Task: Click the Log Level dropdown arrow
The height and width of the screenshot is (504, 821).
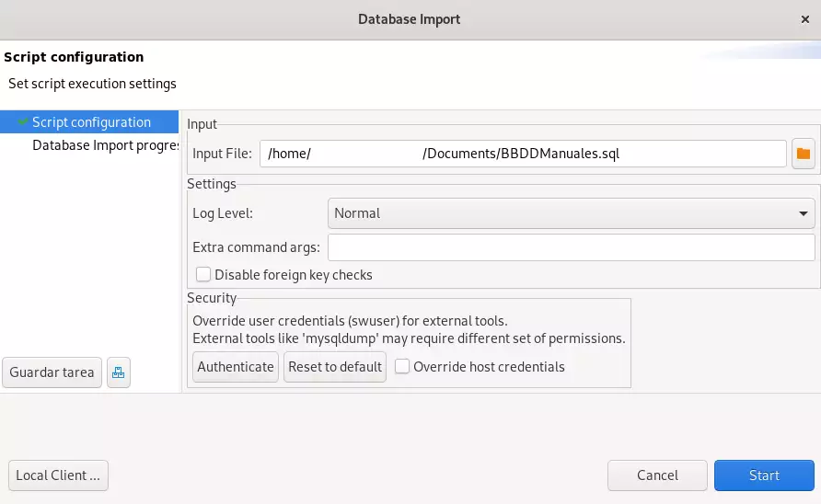Action: (804, 213)
